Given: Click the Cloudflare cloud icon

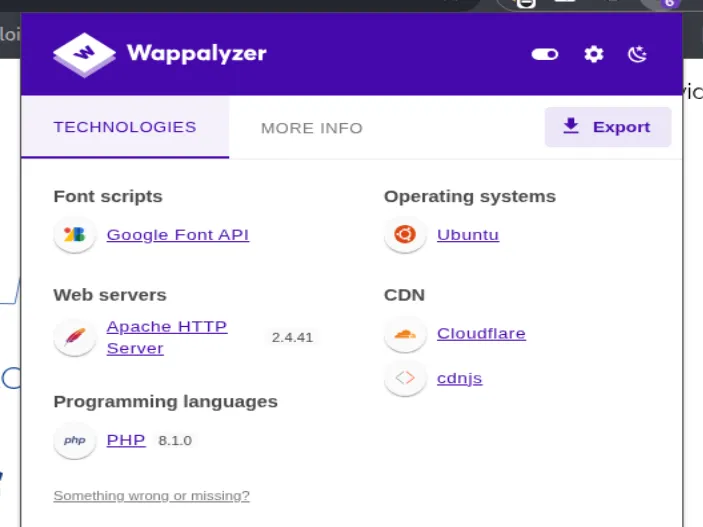Looking at the screenshot, I should point(405,334).
